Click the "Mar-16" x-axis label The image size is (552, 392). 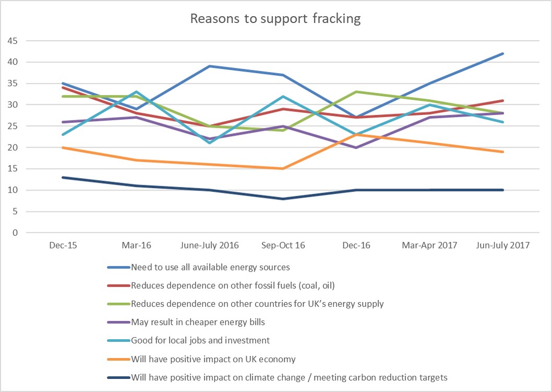(x=136, y=245)
